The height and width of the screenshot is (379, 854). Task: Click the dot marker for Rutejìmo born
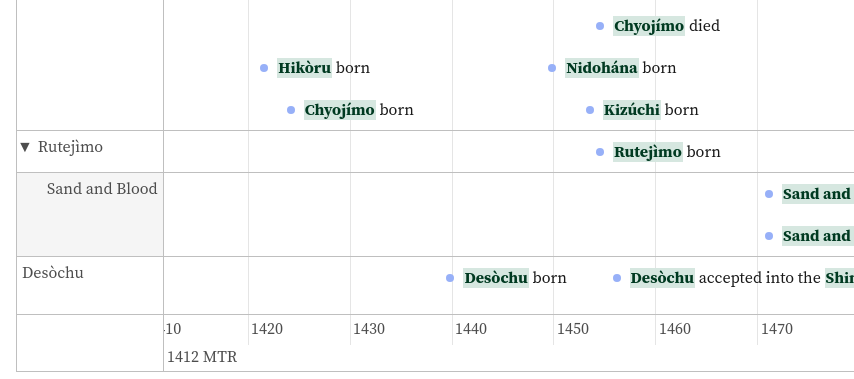[x=600, y=152]
